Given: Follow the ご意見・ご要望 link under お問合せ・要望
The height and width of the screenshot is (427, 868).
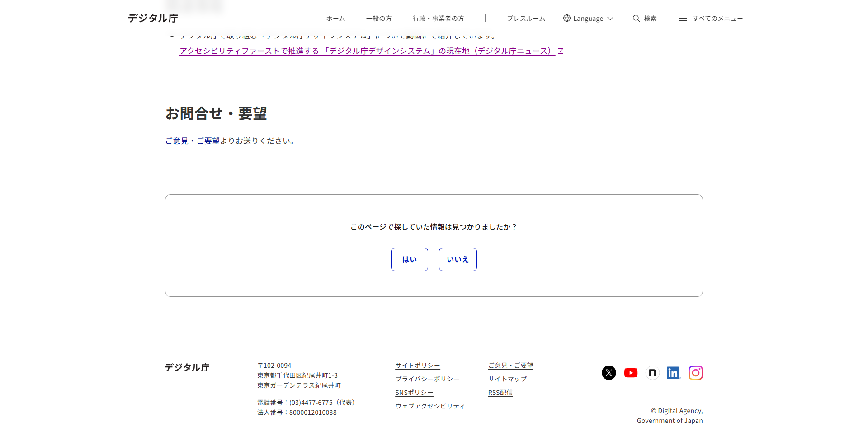Looking at the screenshot, I should 193,141.
